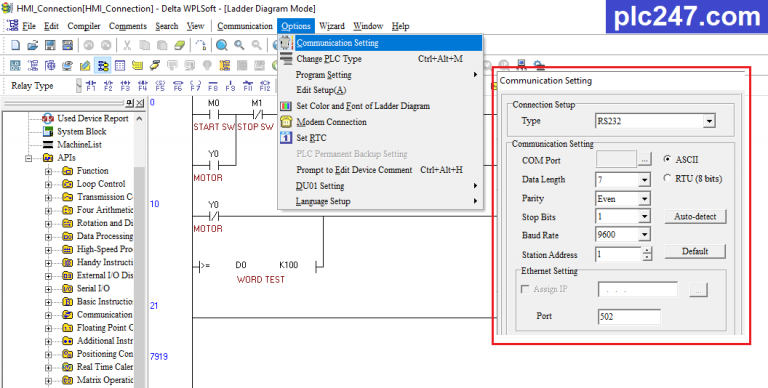Open the Wizard menu
The width and height of the screenshot is (768, 388).
point(332,26)
